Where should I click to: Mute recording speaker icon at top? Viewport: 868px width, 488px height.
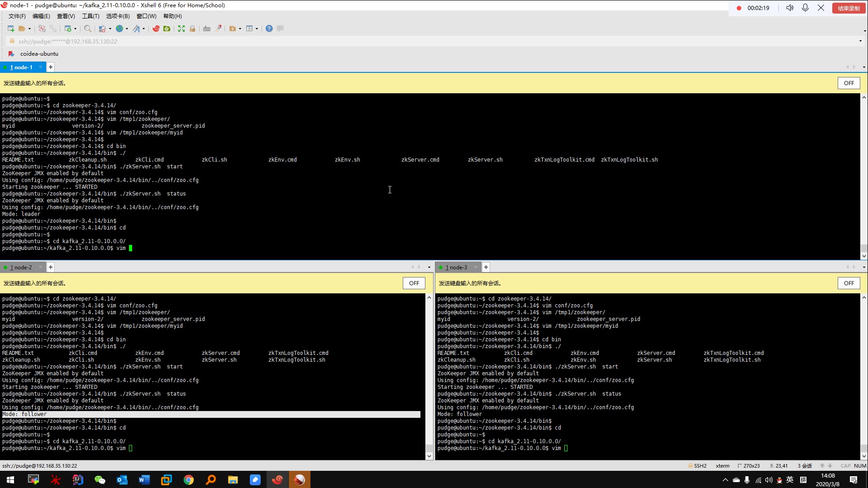[x=790, y=8]
